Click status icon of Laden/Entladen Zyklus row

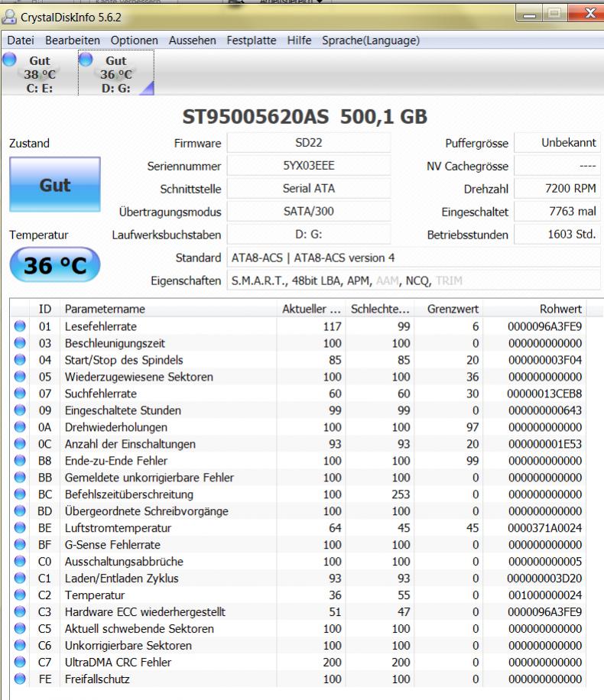pos(20,578)
